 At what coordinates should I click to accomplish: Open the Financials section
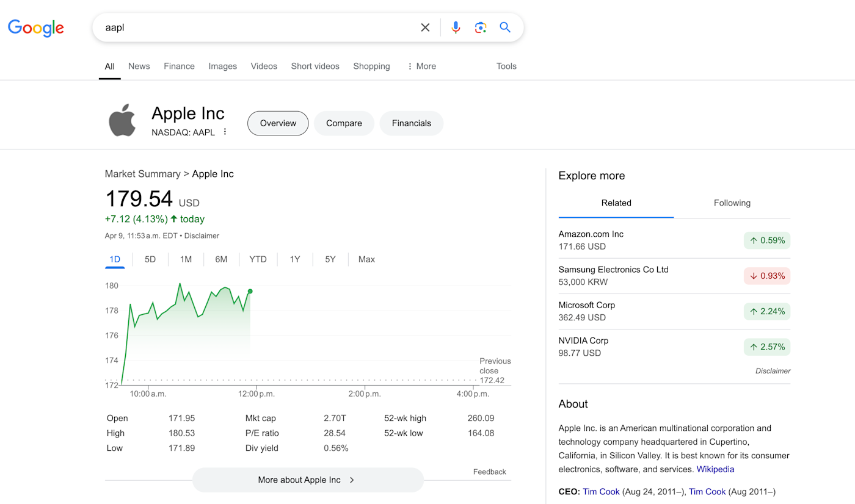pos(412,123)
